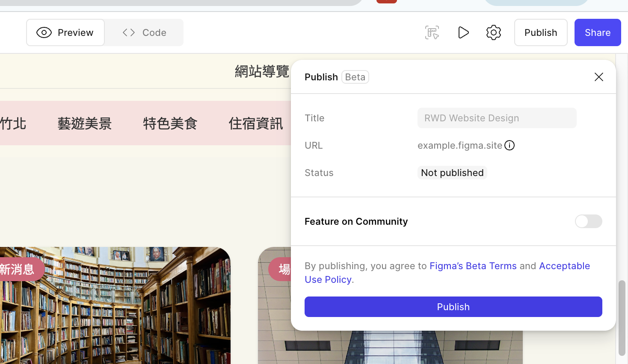Screen dimensions: 628x364
Task: Click the URL info icon
Action: (x=510, y=145)
